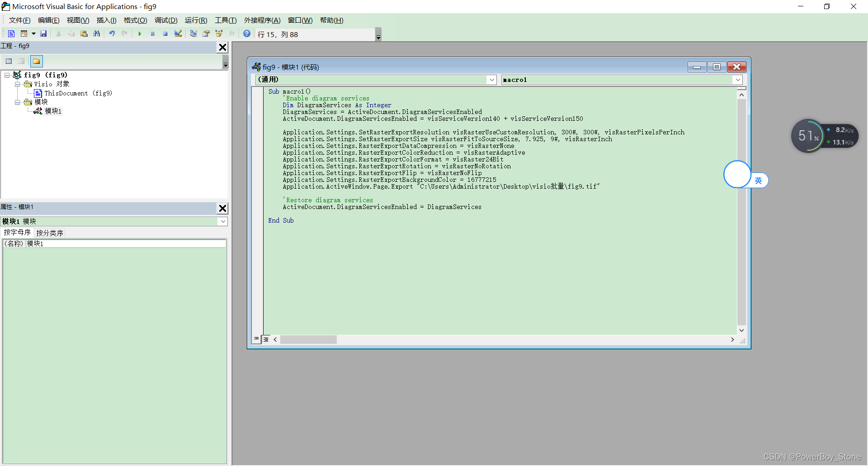Open the 调试 menu

tap(166, 20)
